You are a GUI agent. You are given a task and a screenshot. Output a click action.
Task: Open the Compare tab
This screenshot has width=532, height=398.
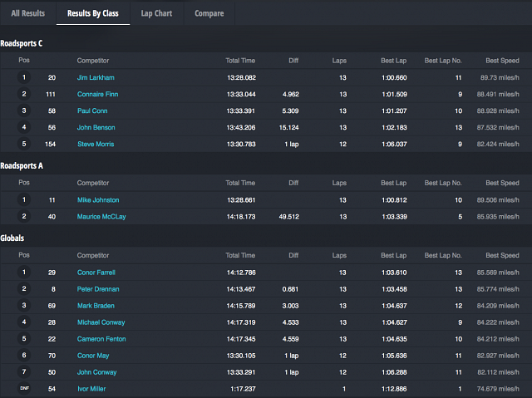[209, 13]
